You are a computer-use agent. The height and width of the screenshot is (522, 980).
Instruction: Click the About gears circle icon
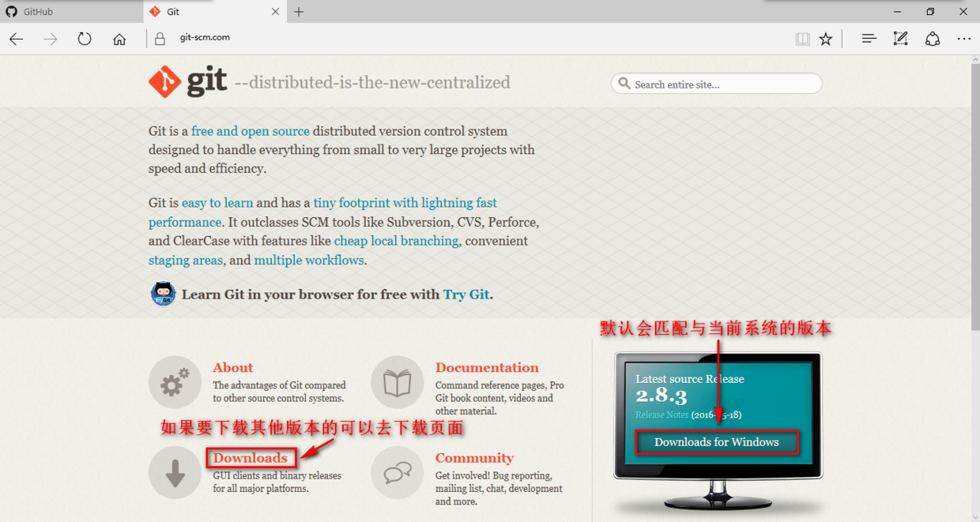175,382
